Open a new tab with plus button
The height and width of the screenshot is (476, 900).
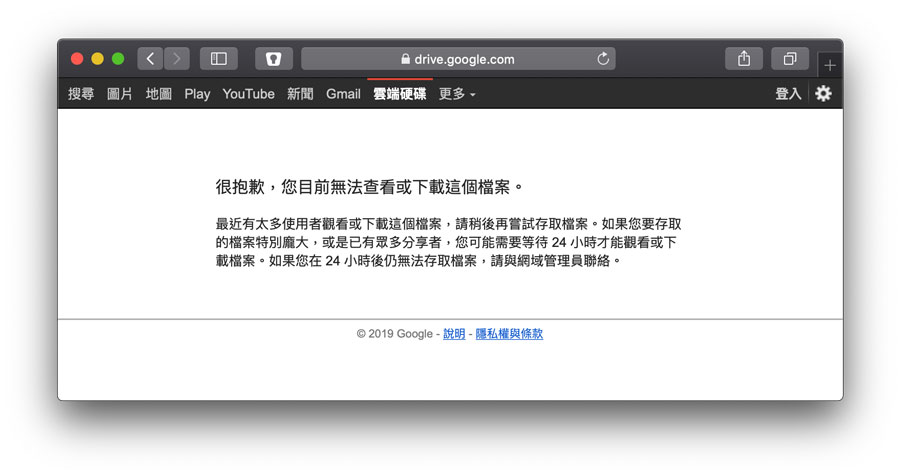(x=830, y=65)
